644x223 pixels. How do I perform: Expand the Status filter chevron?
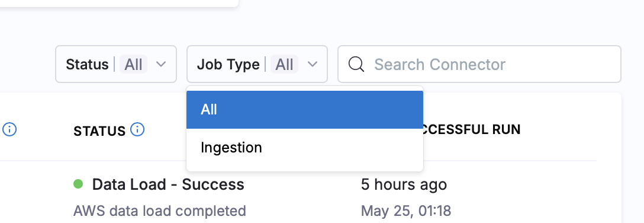pyautogui.click(x=162, y=64)
